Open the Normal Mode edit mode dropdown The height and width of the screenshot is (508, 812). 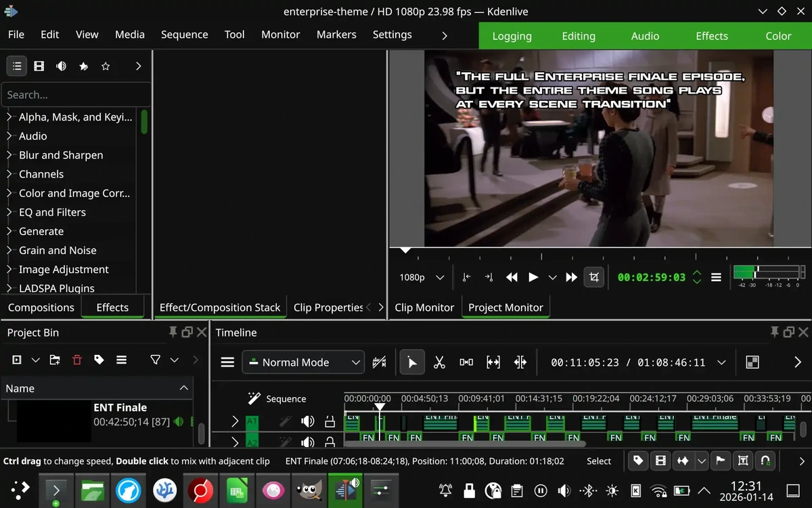pyautogui.click(x=303, y=362)
